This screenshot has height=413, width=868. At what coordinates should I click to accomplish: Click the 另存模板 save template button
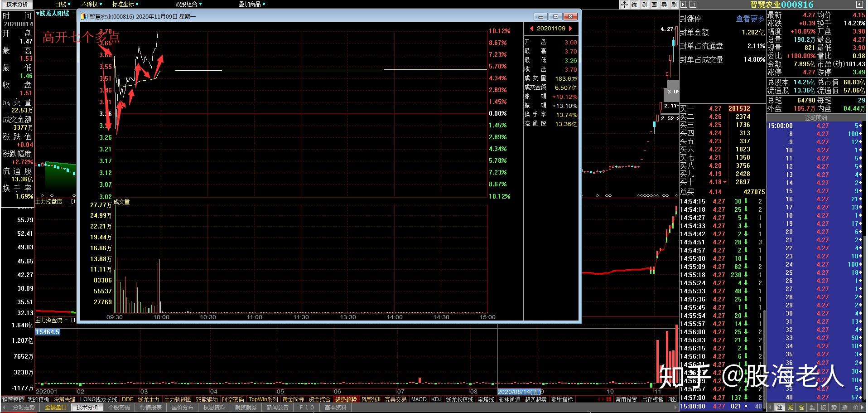(653, 399)
